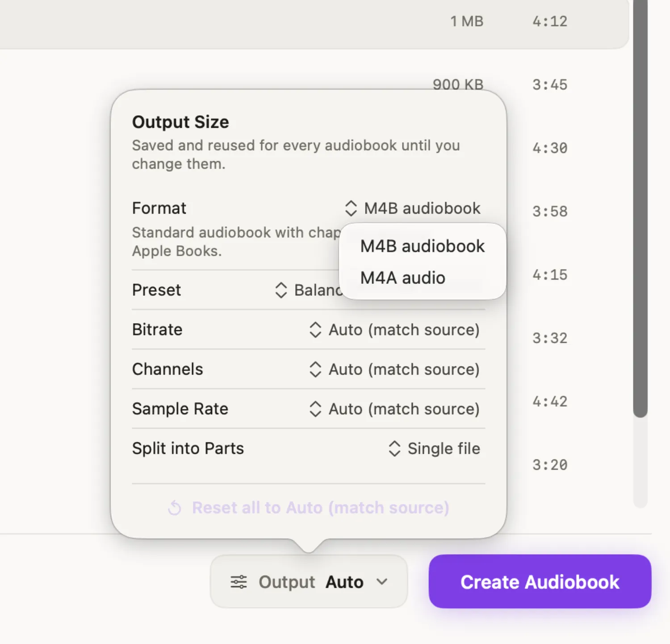Click the Split into Parts chevrons icon

394,449
